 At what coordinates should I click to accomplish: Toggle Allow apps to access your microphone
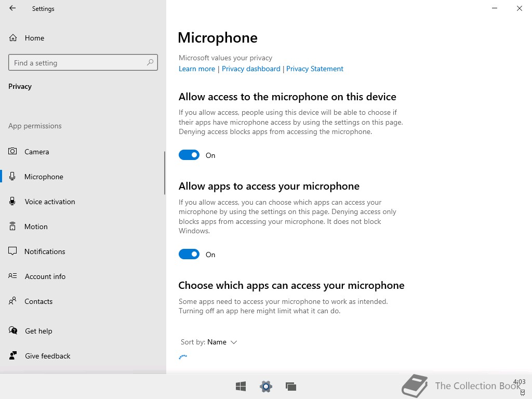[x=189, y=254]
